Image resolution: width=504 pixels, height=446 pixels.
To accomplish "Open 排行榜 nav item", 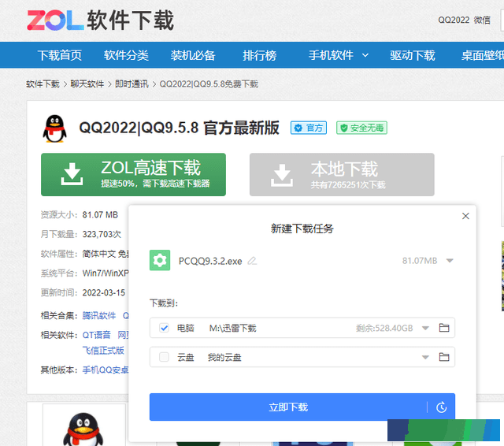I will click(x=260, y=55).
